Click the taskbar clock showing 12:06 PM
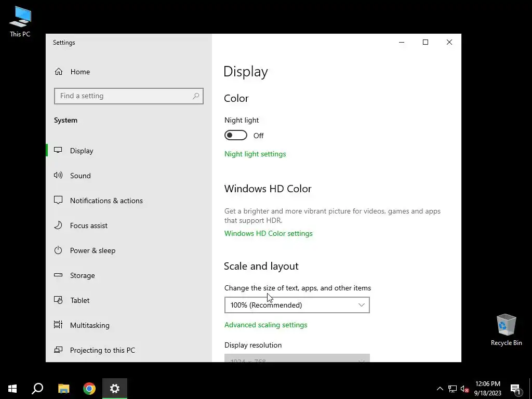 point(487,389)
